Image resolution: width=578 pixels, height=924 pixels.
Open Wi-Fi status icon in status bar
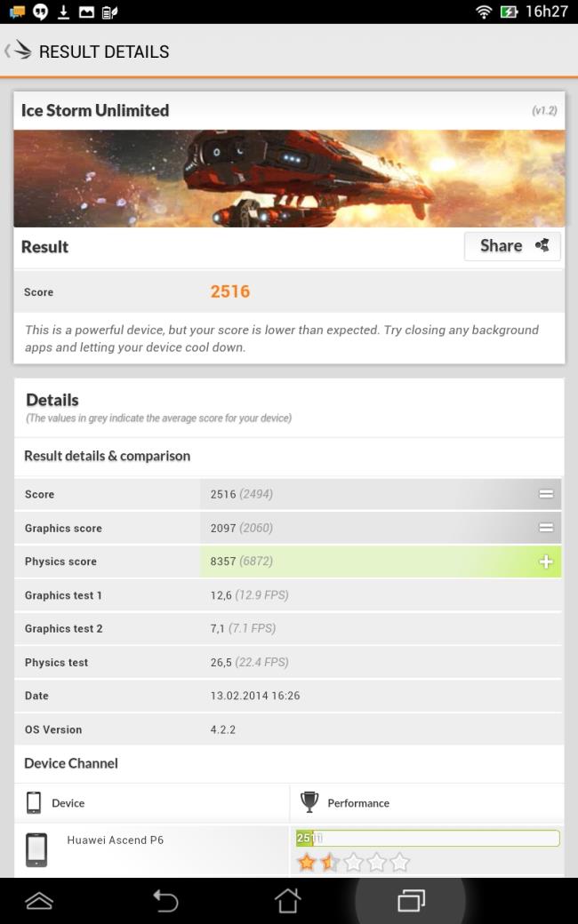[485, 12]
